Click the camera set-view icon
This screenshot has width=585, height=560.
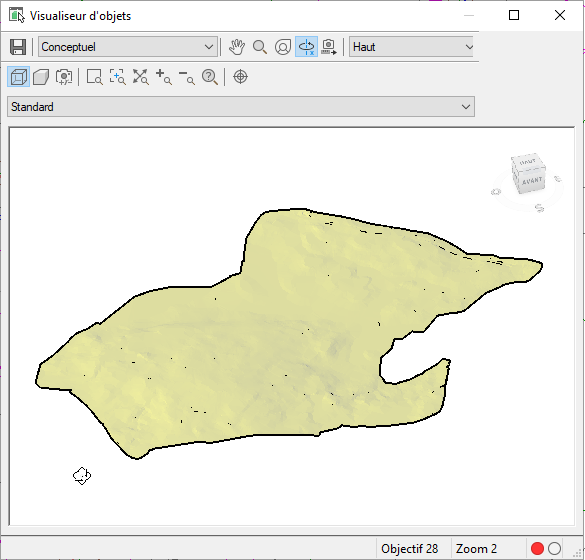pyautogui.click(x=329, y=47)
